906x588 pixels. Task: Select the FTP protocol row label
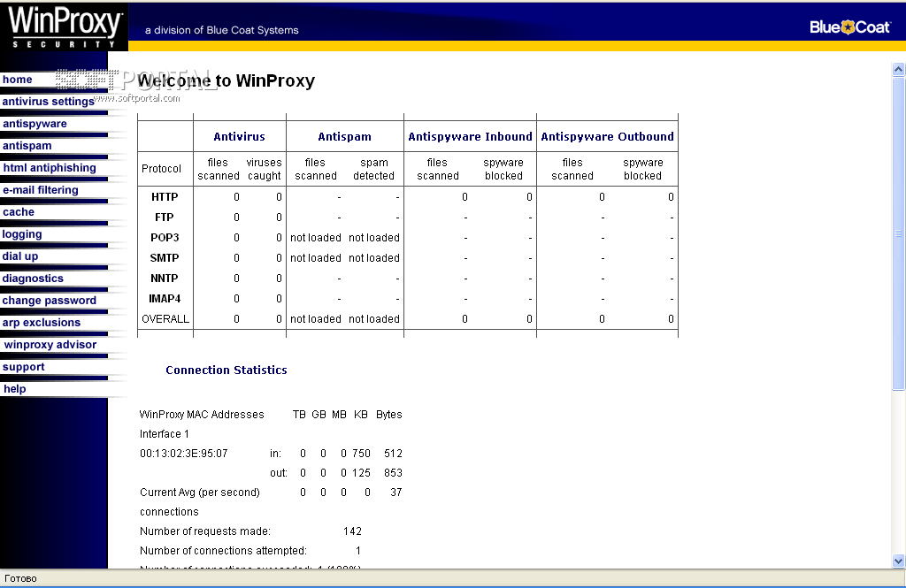click(164, 218)
